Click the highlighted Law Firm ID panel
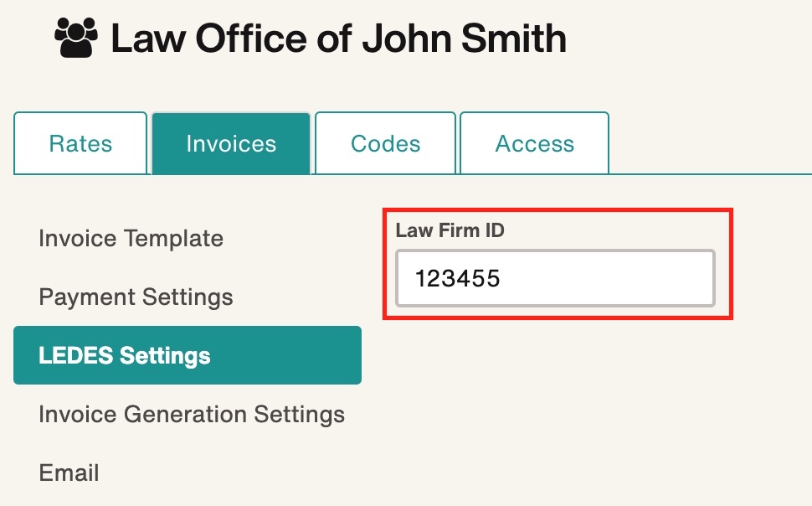The height and width of the screenshot is (506, 812). pos(557,261)
